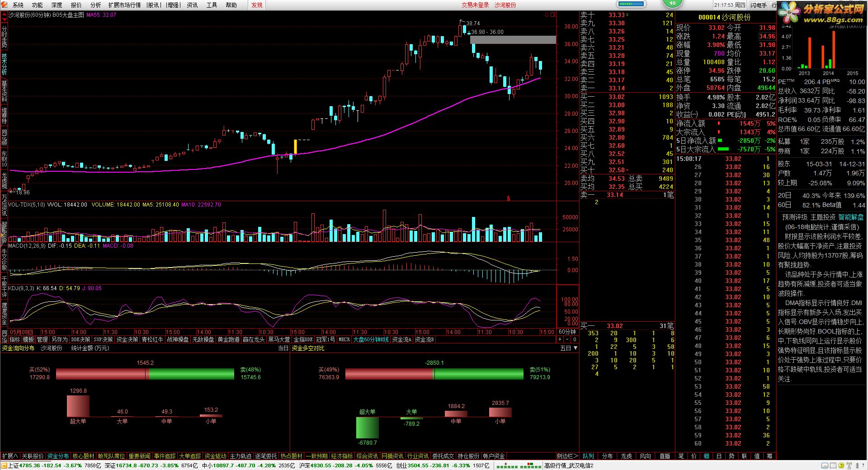
Task: Click the small icon before 上证 index
Action: (x=4, y=465)
